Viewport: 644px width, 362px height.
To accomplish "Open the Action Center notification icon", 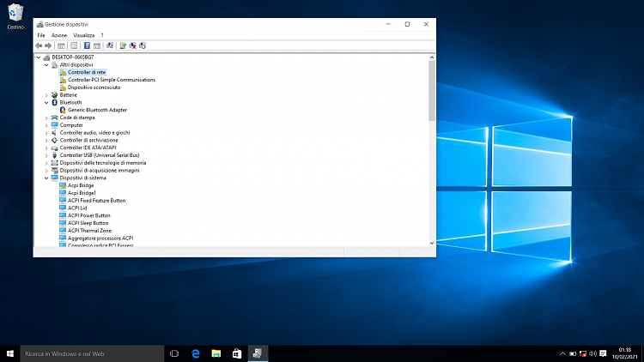I will (603, 353).
